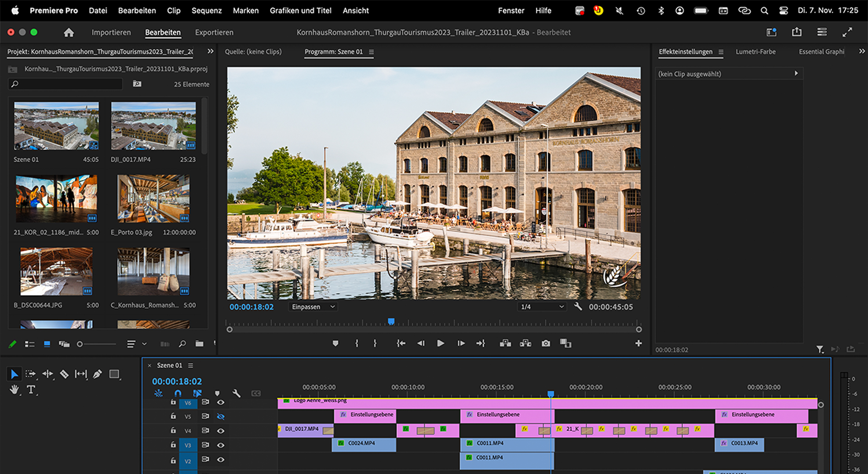The height and width of the screenshot is (474, 868).
Task: Create a new bin with the folder icon
Action: pyautogui.click(x=199, y=344)
